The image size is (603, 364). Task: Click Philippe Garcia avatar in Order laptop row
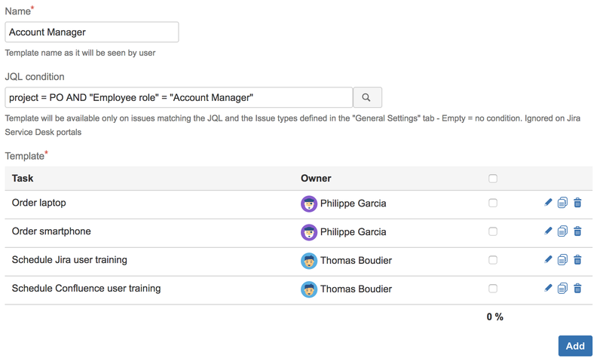309,203
